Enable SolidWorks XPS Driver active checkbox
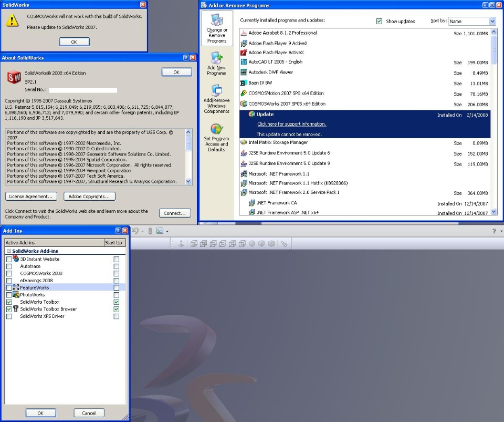Image resolution: width=504 pixels, height=422 pixels. tap(9, 316)
